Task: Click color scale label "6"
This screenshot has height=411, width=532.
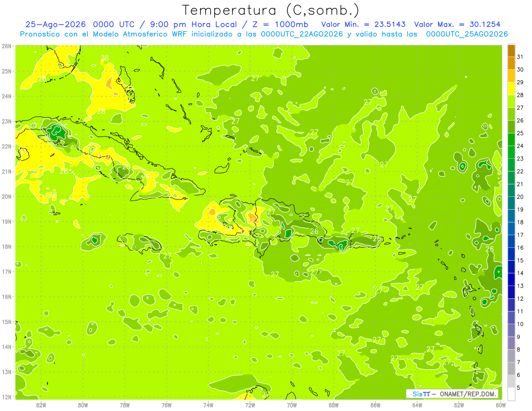Action: pyautogui.click(x=519, y=375)
